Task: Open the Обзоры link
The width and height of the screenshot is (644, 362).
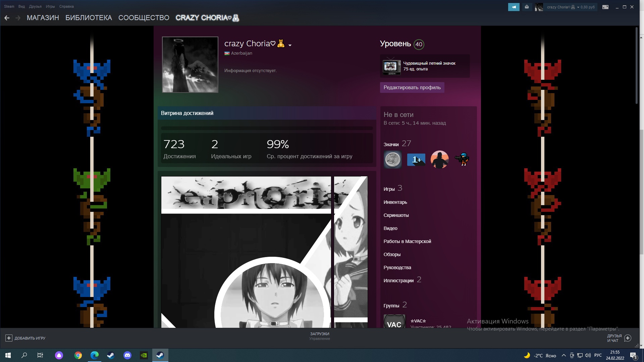Action: point(392,254)
